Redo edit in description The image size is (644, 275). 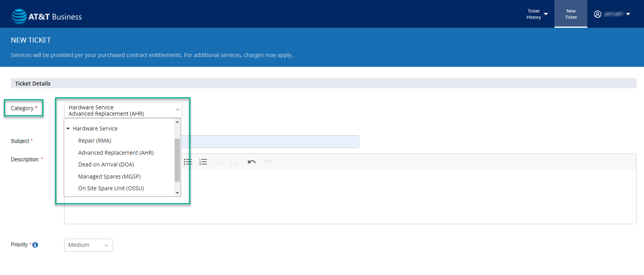(x=267, y=162)
